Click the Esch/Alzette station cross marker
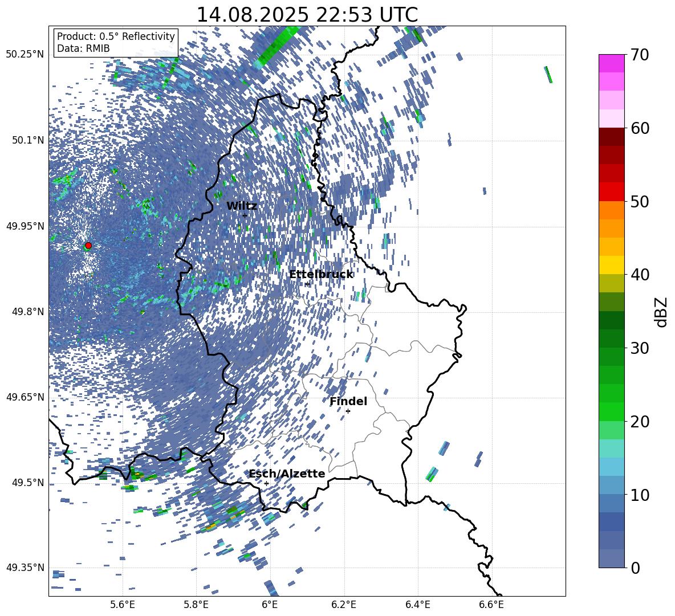 tap(266, 483)
